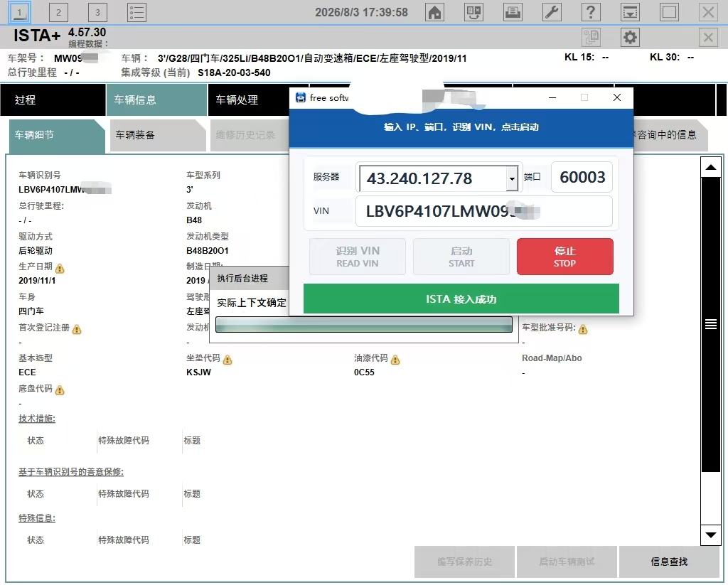The width and height of the screenshot is (728, 585).
Task: Click the 特殊信息 heading link
Action: point(37,518)
